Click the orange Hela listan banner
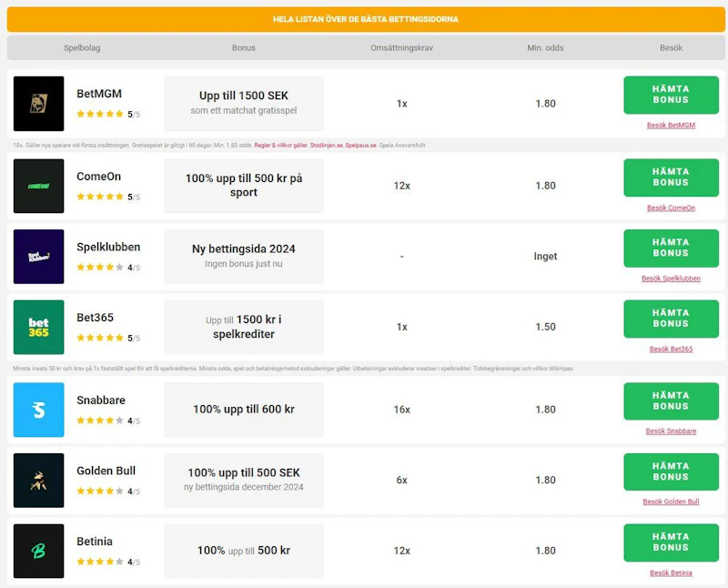This screenshot has width=728, height=588. point(365,18)
